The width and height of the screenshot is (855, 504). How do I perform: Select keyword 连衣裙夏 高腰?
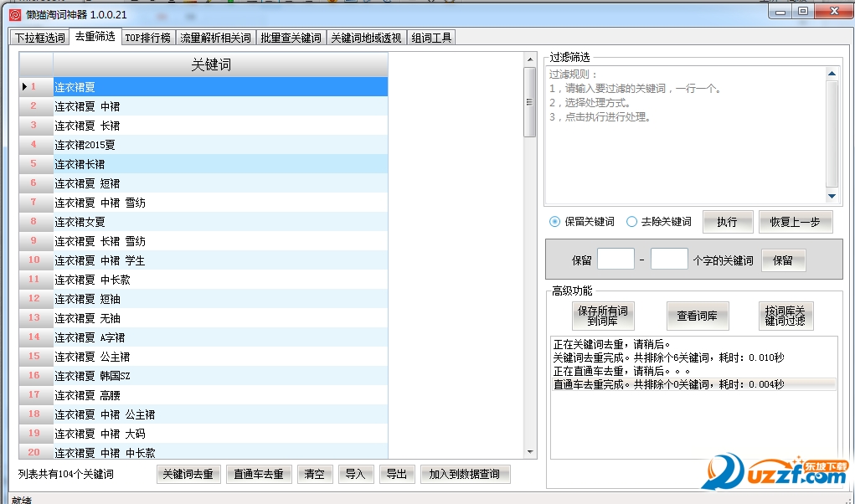(x=220, y=395)
